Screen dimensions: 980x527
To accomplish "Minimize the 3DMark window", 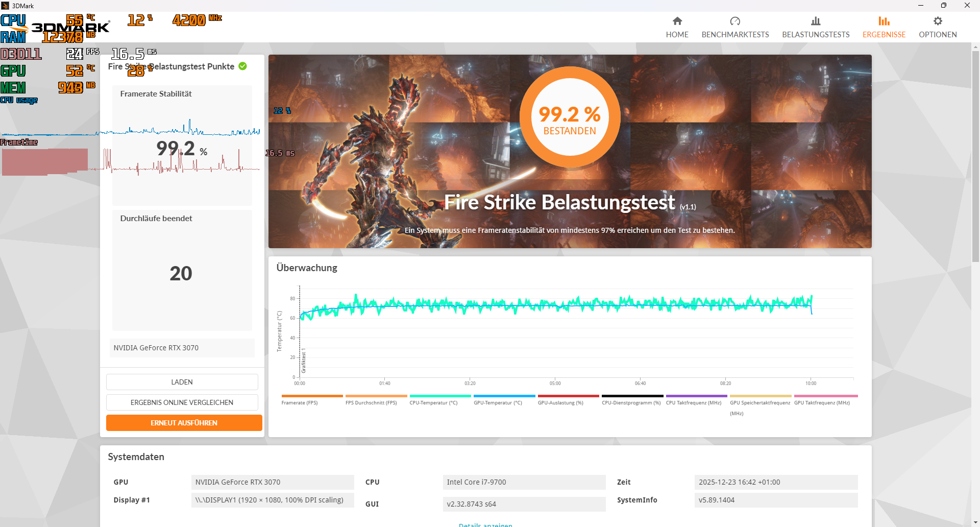I will click(920, 6).
